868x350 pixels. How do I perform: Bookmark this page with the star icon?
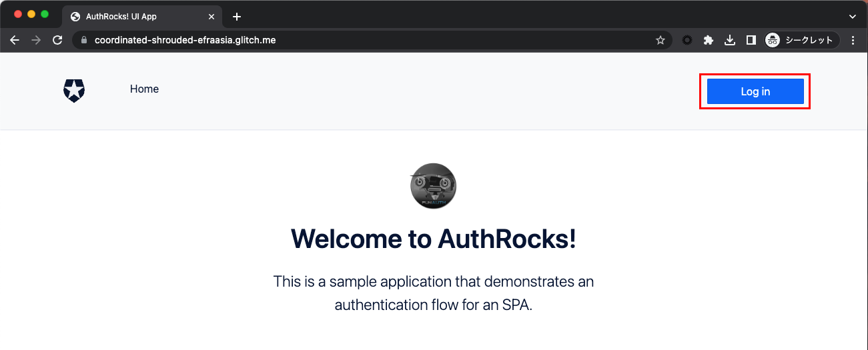point(660,40)
